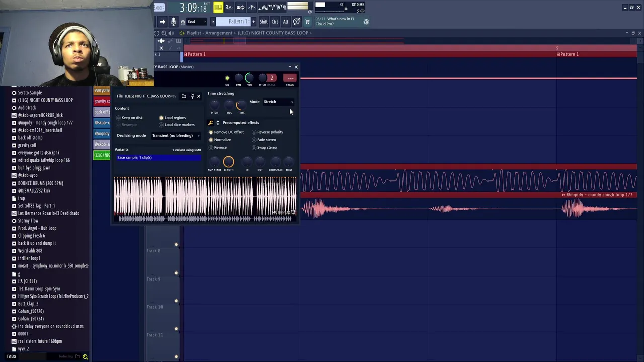Toggle the loop recording icon
Screen dimensions: 644x362
pos(240,7)
